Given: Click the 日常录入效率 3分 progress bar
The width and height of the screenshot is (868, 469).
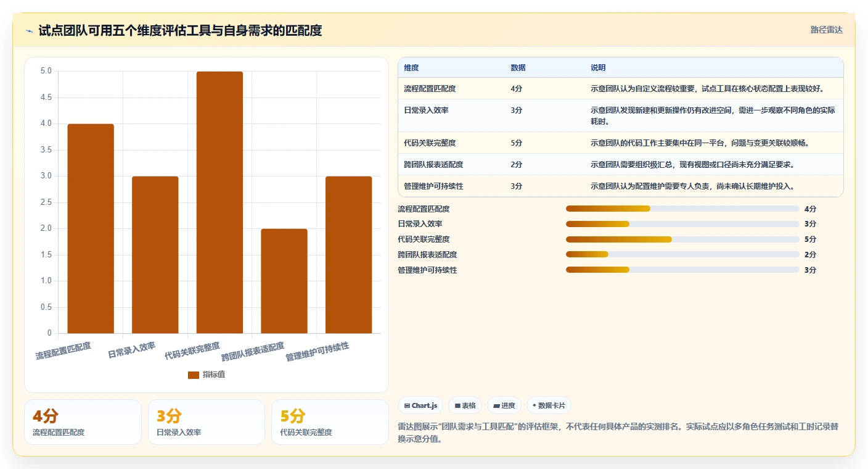Looking at the screenshot, I should point(682,224).
